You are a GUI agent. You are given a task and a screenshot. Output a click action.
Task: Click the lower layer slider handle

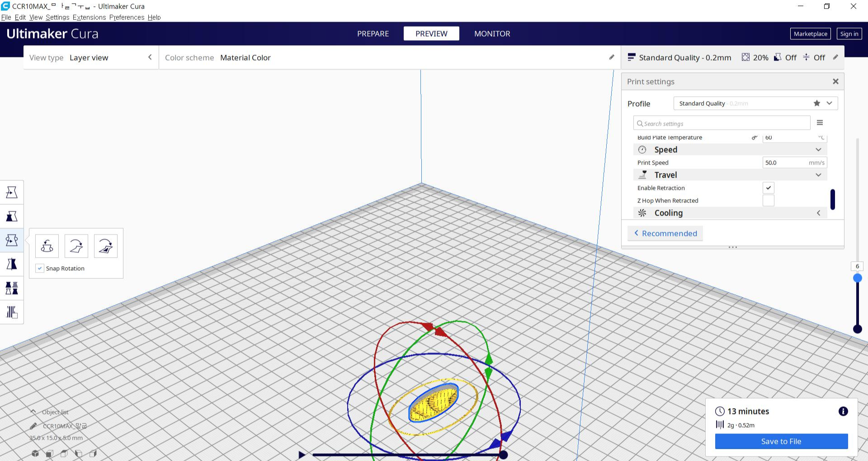pos(857,329)
